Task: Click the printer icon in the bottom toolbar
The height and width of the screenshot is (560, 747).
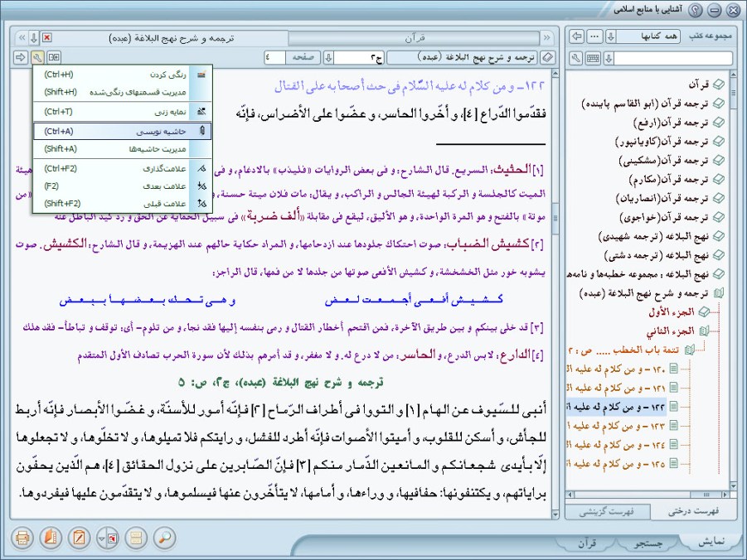Action: tap(22, 538)
